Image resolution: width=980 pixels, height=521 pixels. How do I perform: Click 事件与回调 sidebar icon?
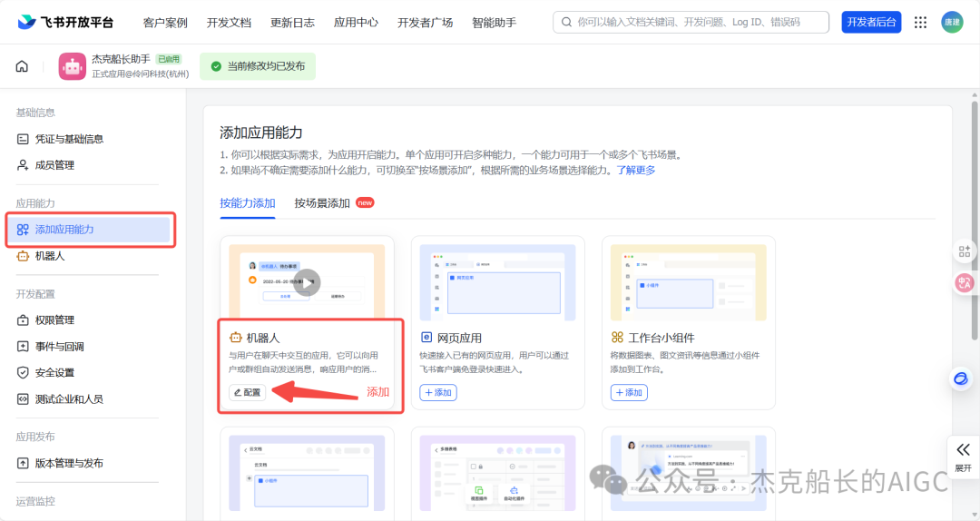23,347
